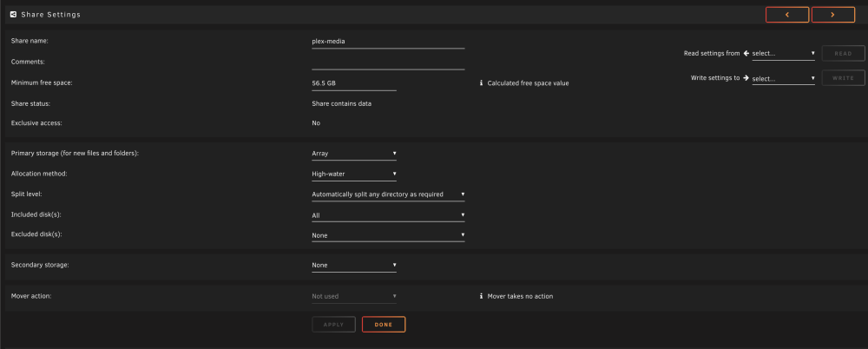Click 'Mover action:' label
This screenshot has width=868, height=349.
(31, 296)
